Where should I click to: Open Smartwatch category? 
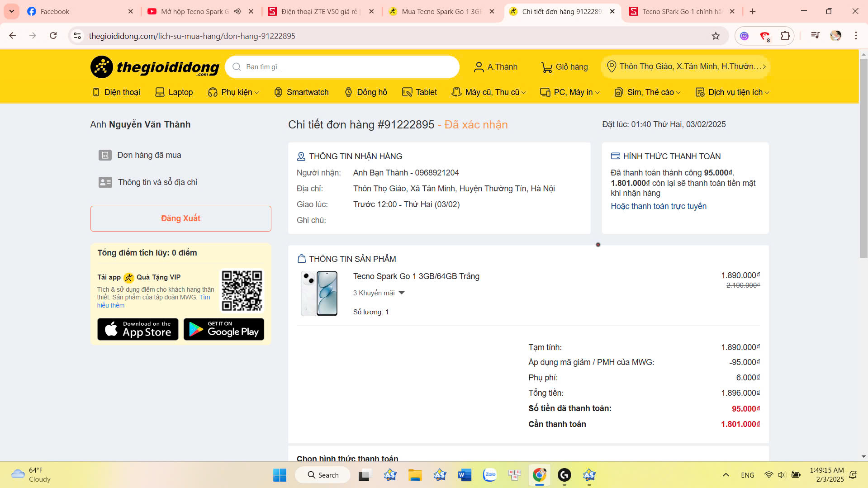[301, 92]
